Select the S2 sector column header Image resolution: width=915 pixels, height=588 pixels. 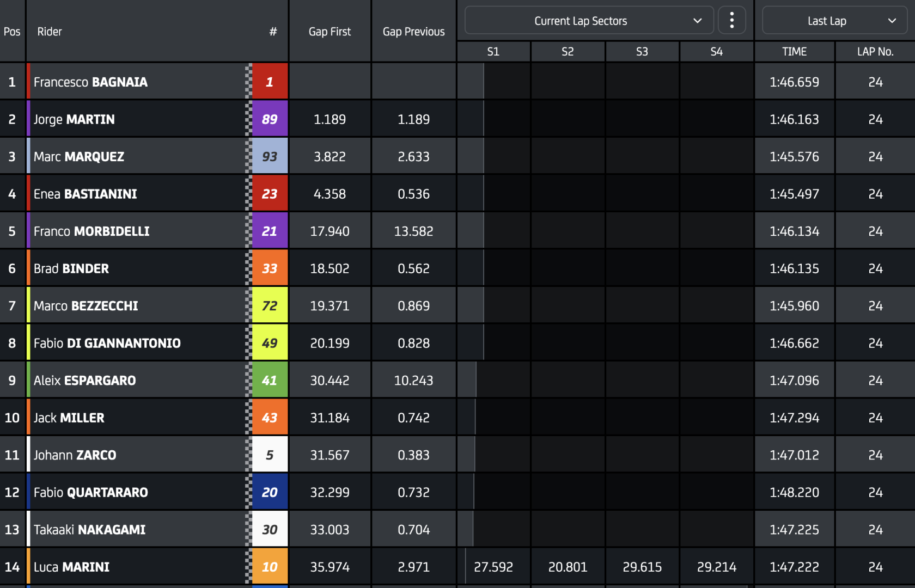[x=568, y=52]
